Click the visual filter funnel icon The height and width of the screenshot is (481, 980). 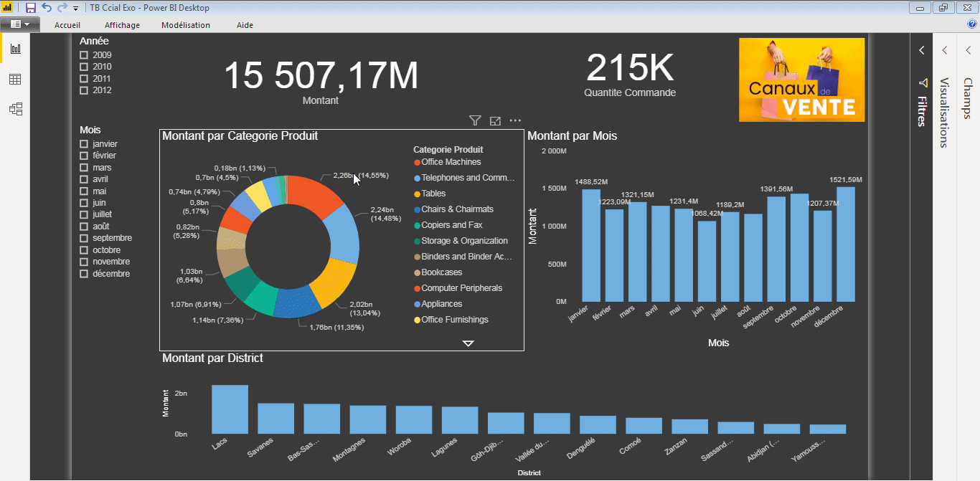point(475,120)
